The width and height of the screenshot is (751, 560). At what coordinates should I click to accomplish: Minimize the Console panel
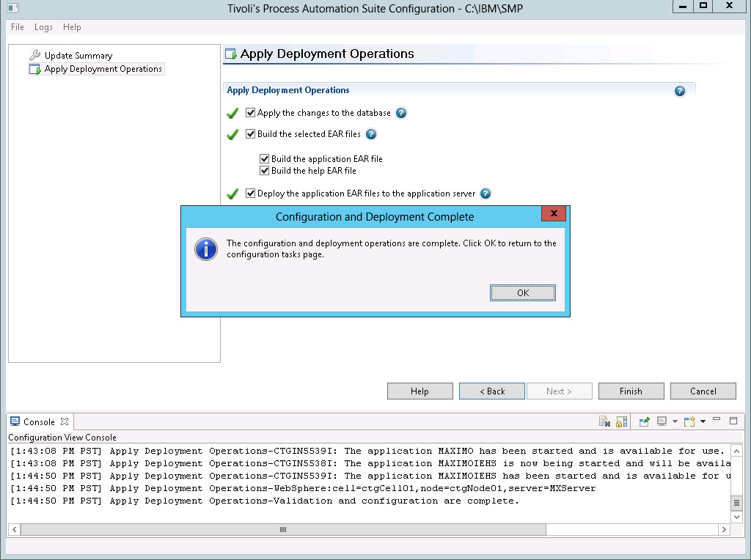(717, 420)
